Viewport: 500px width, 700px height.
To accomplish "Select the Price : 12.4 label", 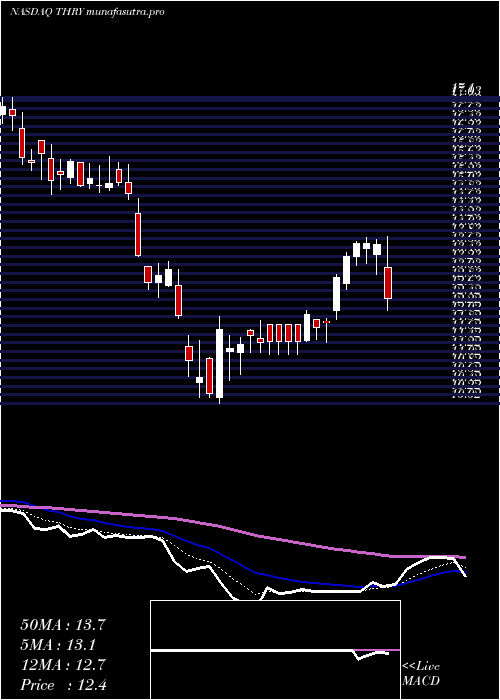I will pos(63,685).
